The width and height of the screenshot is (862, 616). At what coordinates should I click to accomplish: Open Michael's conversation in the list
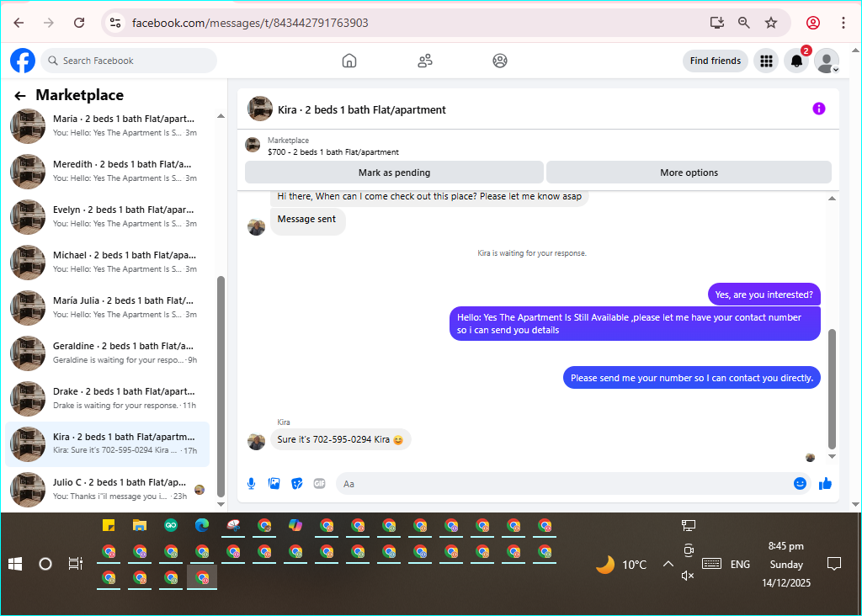coord(108,263)
